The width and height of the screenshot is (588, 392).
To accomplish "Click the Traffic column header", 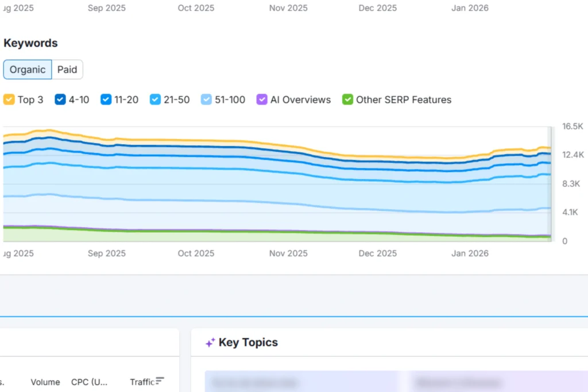I will coord(142,382).
